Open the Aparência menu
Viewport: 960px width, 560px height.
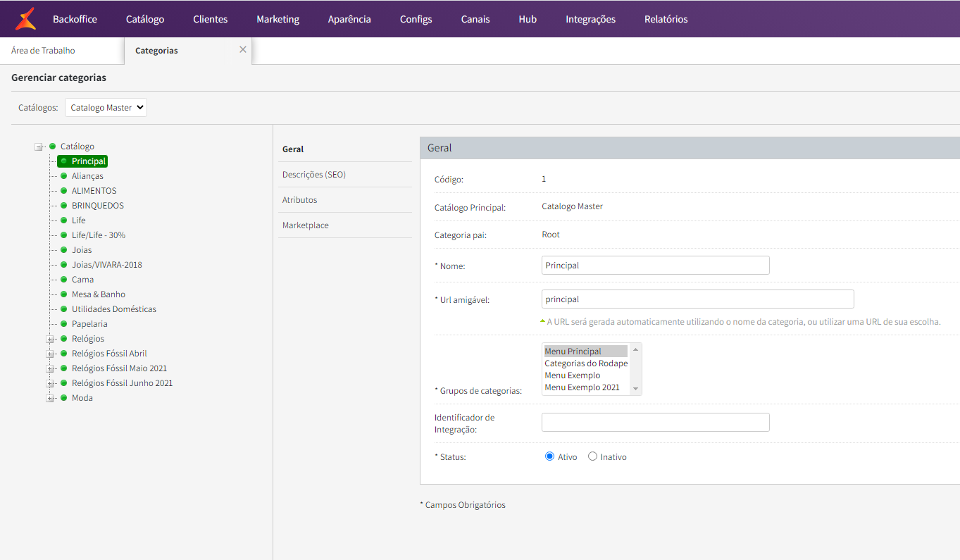pos(349,19)
